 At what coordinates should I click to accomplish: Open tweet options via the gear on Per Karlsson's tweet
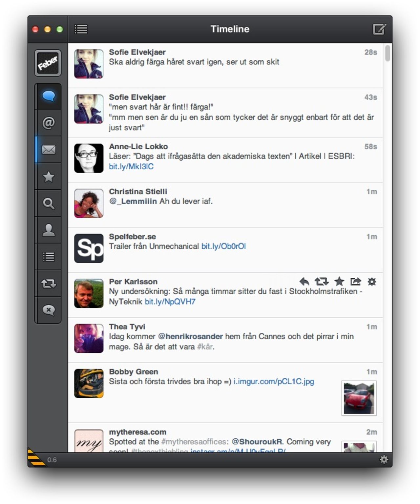click(x=372, y=282)
